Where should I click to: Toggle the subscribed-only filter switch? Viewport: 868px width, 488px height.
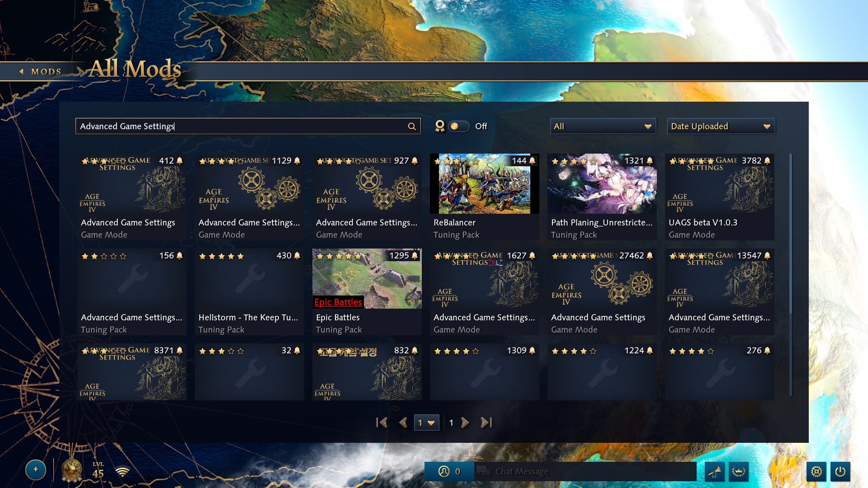(x=458, y=127)
